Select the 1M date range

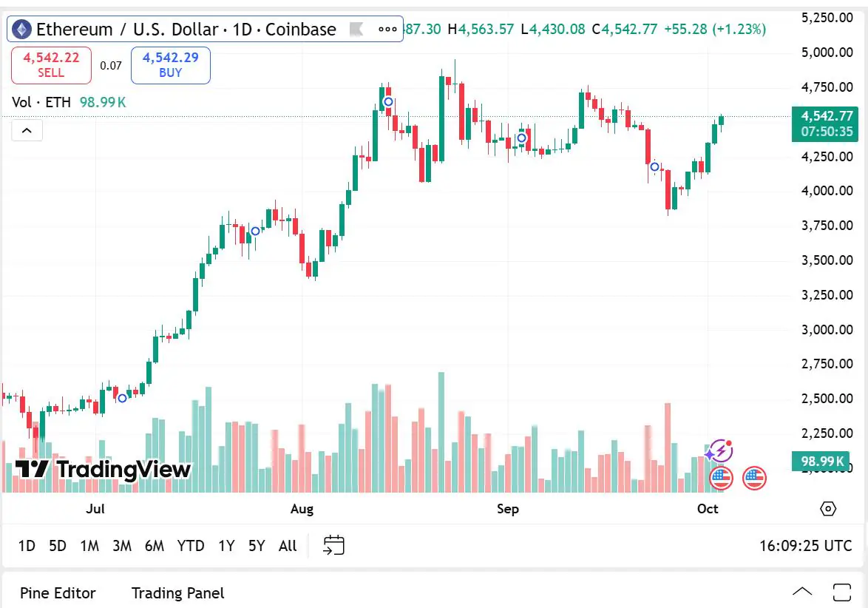coord(89,546)
